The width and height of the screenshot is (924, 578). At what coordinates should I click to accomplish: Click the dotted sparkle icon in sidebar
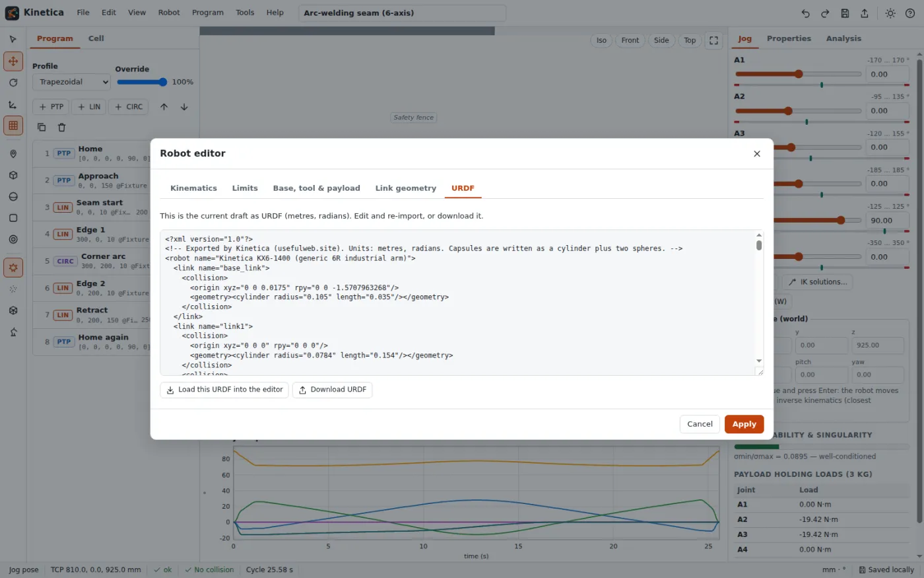(x=13, y=289)
